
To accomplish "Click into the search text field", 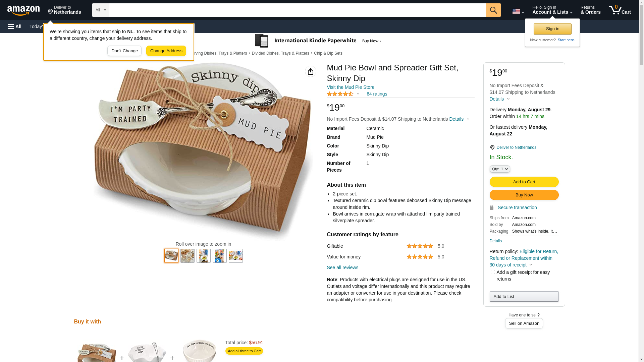I will coord(297,10).
